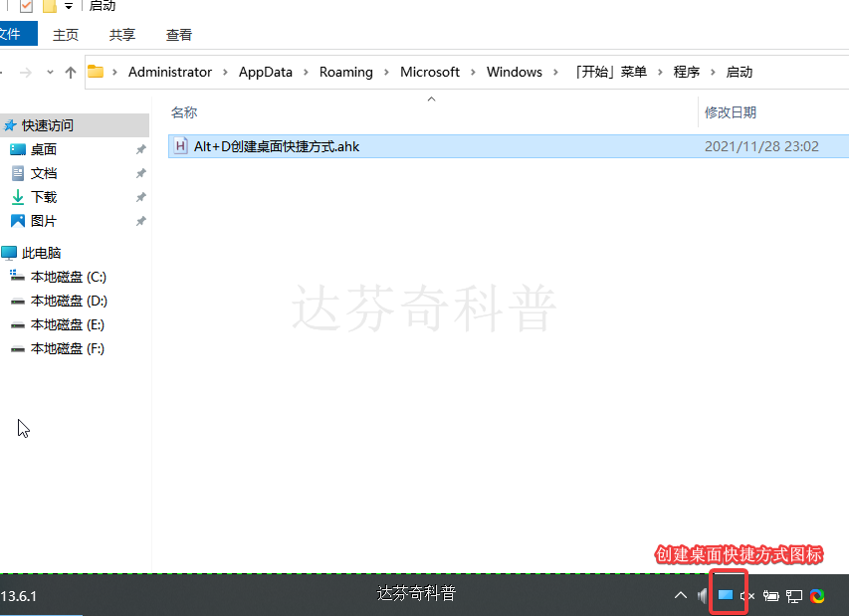This screenshot has height=616, width=849.
Task: Expand hidden icons with the tray chevron
Action: 680,594
